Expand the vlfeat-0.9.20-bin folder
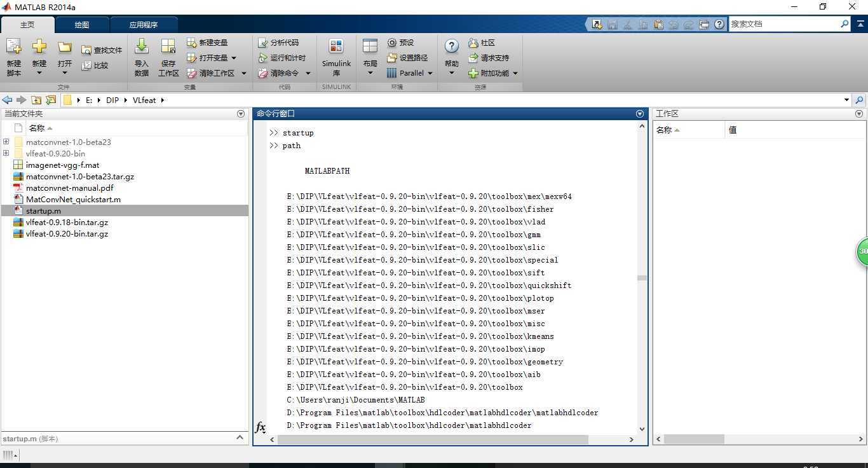 coord(6,153)
